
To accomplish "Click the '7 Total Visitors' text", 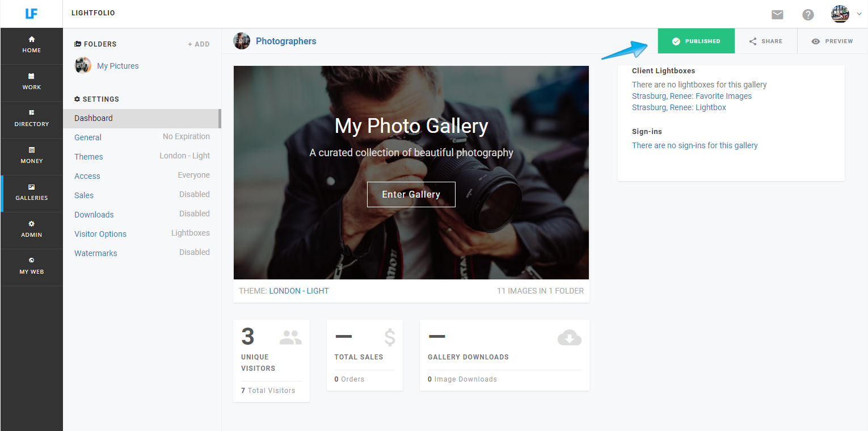I will click(x=268, y=391).
